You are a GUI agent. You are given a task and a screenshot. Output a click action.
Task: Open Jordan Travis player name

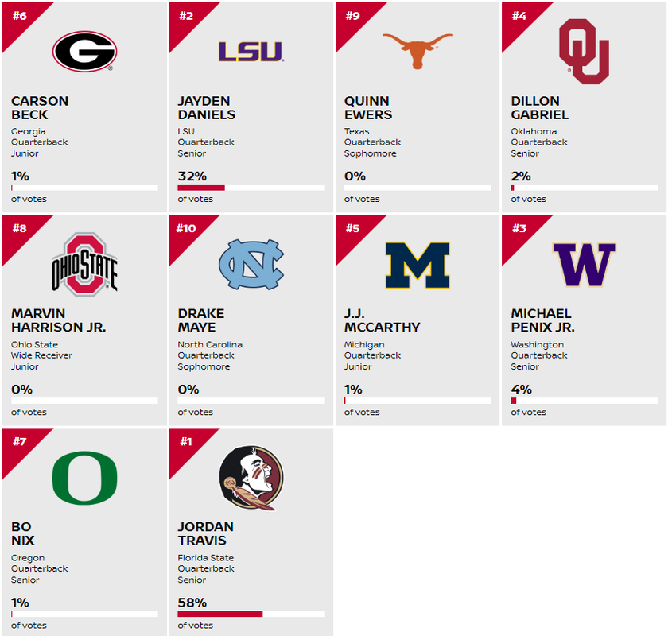pyautogui.click(x=205, y=533)
